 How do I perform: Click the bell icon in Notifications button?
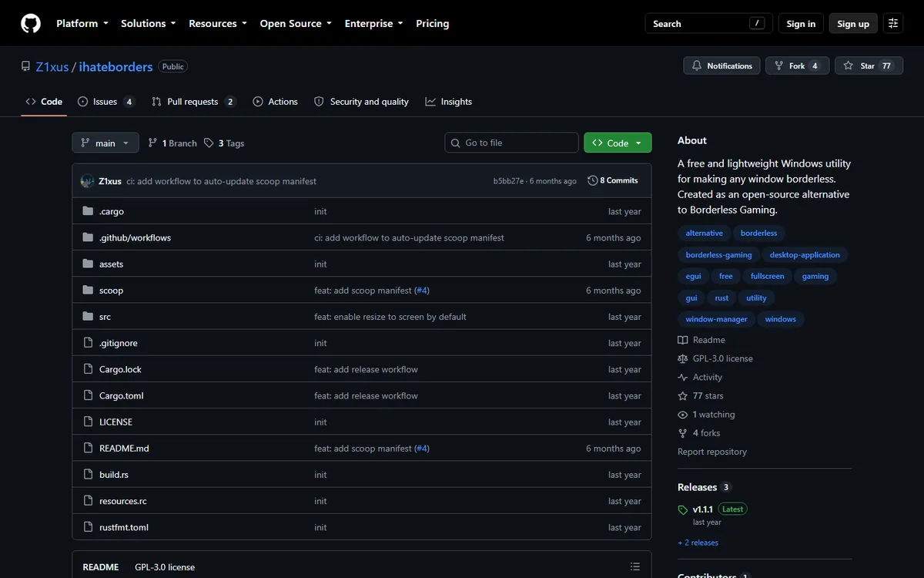click(697, 66)
